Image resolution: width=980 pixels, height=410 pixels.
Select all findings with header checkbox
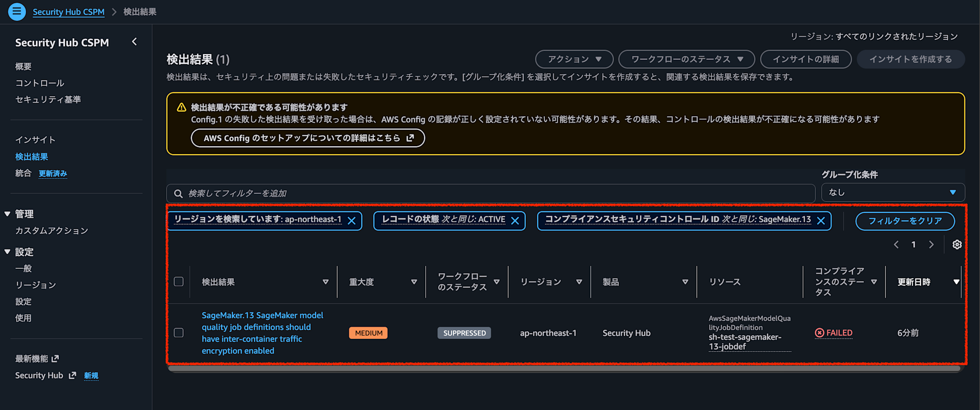(x=179, y=282)
